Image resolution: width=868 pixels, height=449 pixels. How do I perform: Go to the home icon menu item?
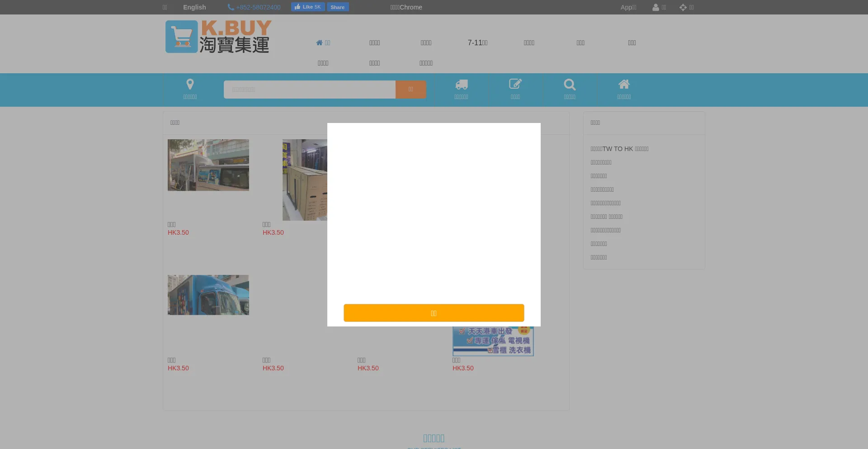click(323, 43)
